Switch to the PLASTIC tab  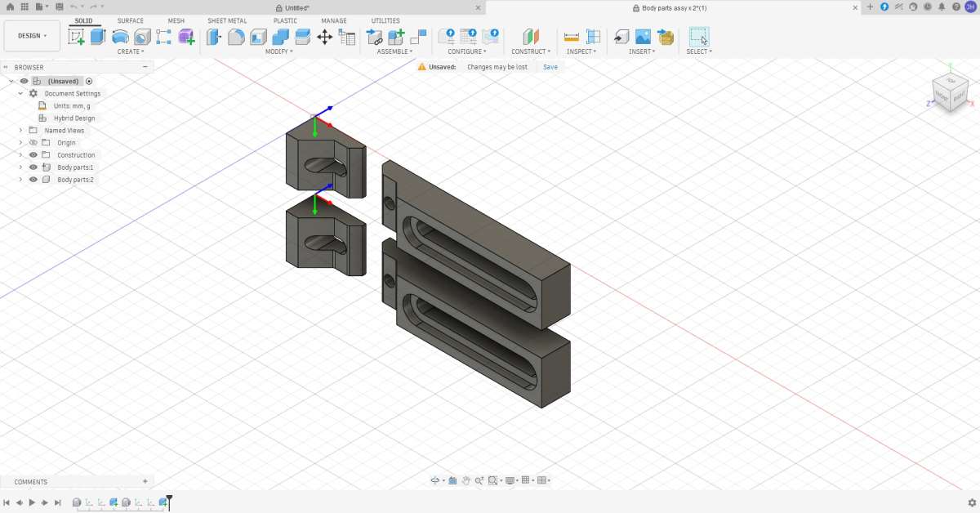285,20
